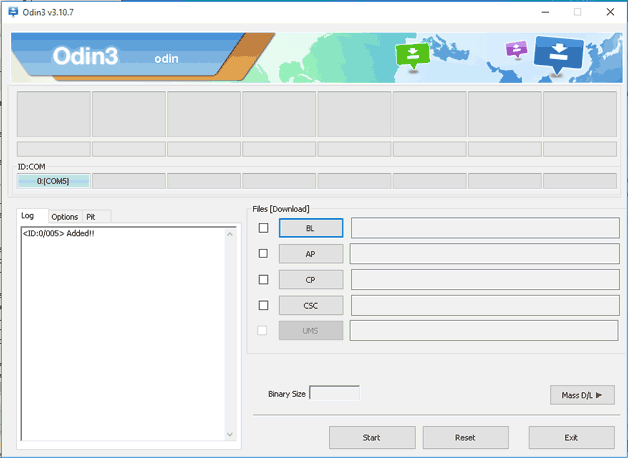Click the Odin3 banner logo
This screenshot has width=628, height=458.
coord(85,56)
